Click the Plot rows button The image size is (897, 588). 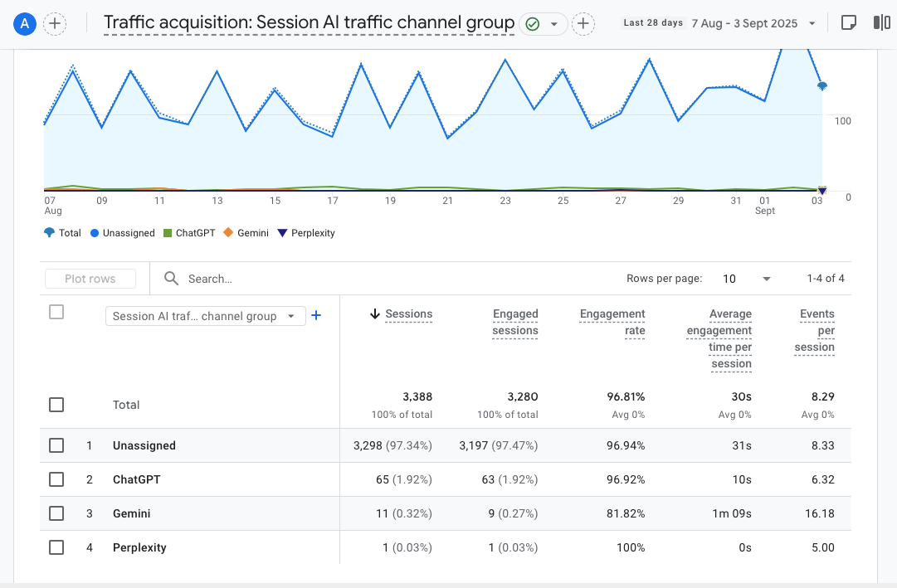pyautogui.click(x=90, y=278)
